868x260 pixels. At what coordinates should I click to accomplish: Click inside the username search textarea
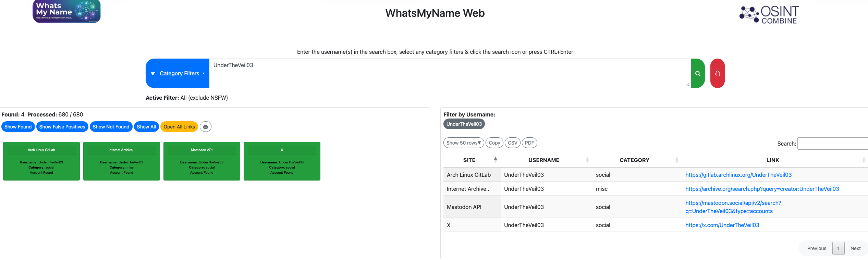point(450,73)
